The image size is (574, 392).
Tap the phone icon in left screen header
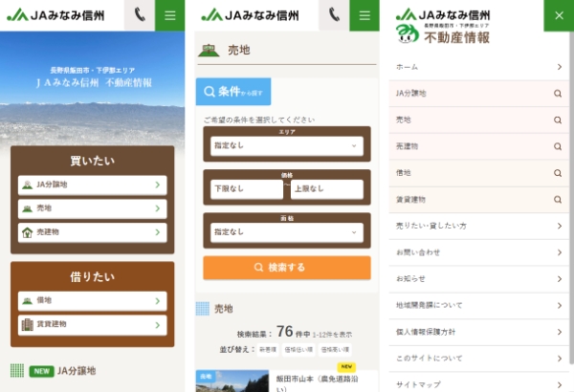click(x=140, y=15)
